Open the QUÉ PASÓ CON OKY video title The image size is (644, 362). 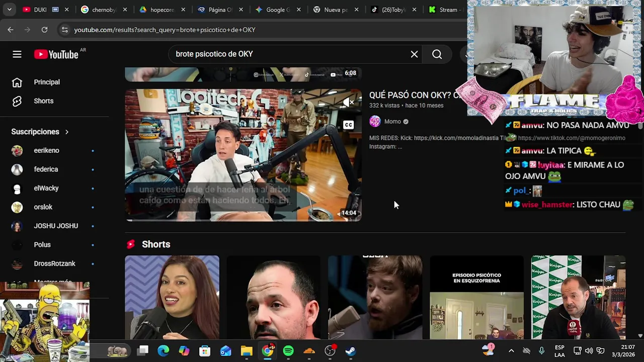pos(414,95)
